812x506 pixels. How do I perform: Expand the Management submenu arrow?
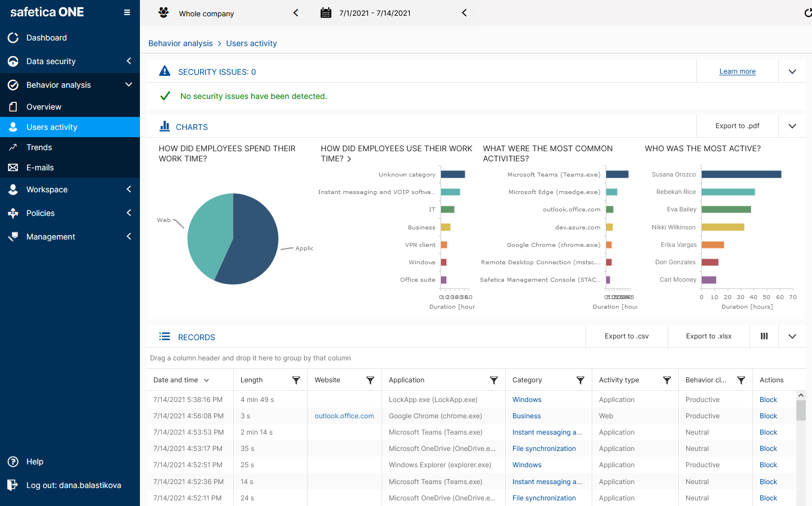coord(129,236)
